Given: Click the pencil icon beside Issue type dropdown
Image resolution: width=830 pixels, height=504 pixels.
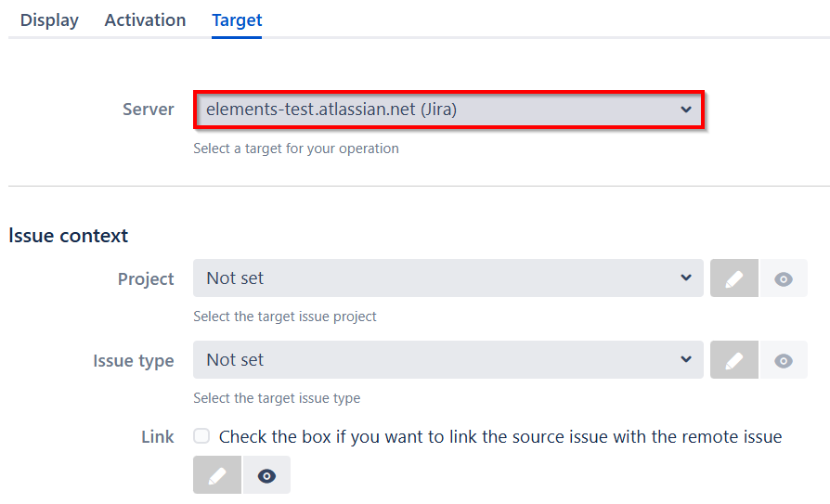Looking at the screenshot, I should pos(734,360).
